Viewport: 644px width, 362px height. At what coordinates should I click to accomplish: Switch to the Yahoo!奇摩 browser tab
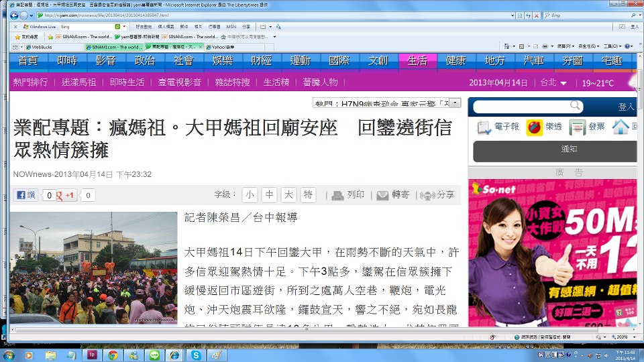225,47
